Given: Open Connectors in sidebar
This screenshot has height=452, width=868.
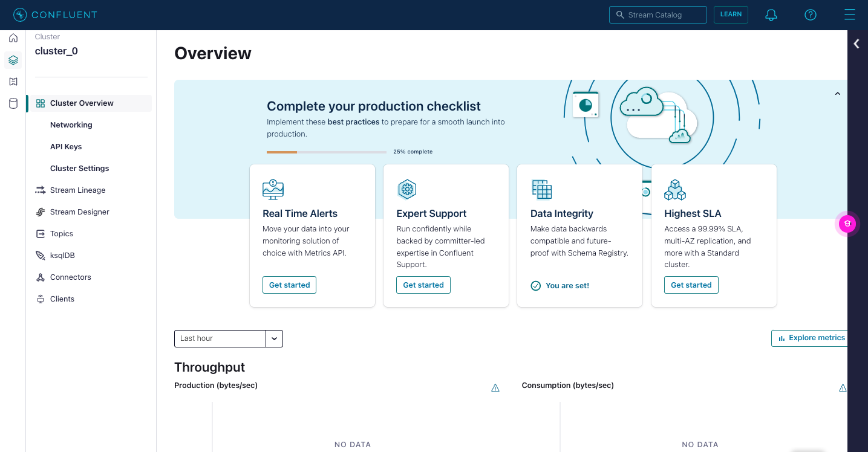Looking at the screenshot, I should [71, 277].
